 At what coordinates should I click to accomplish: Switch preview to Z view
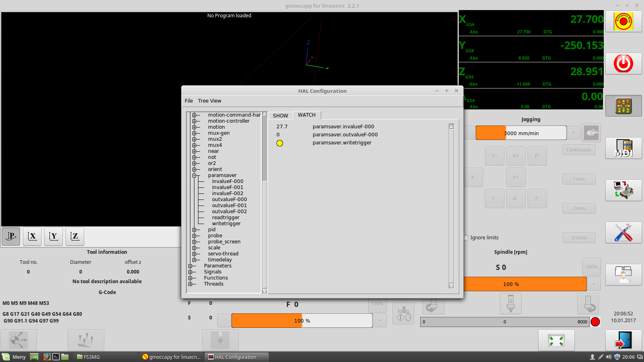(74, 236)
